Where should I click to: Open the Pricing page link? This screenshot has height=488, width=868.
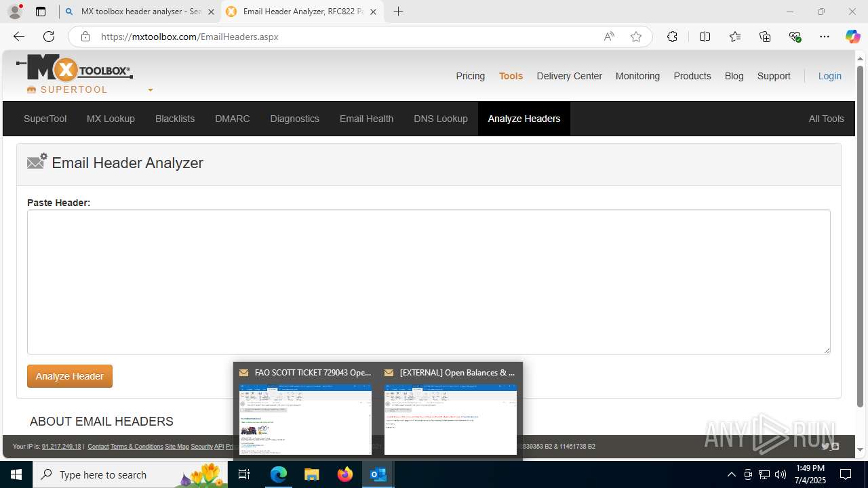[x=470, y=76]
